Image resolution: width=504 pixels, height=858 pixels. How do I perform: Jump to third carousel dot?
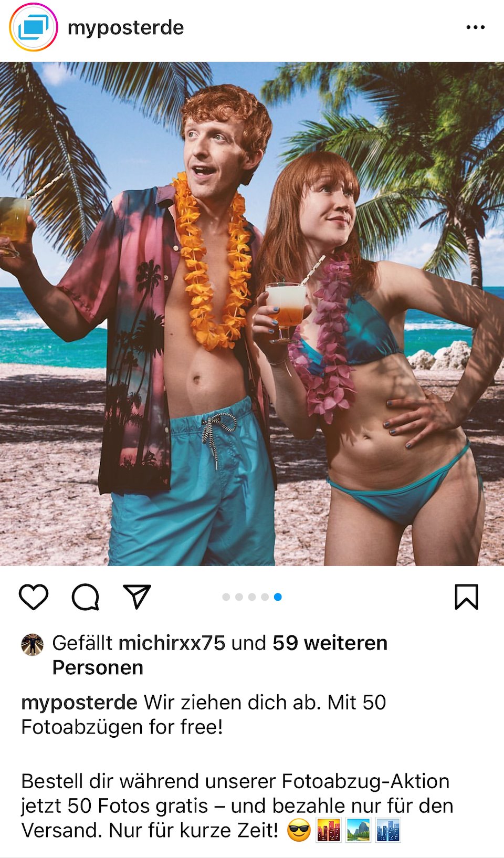pyautogui.click(x=252, y=597)
